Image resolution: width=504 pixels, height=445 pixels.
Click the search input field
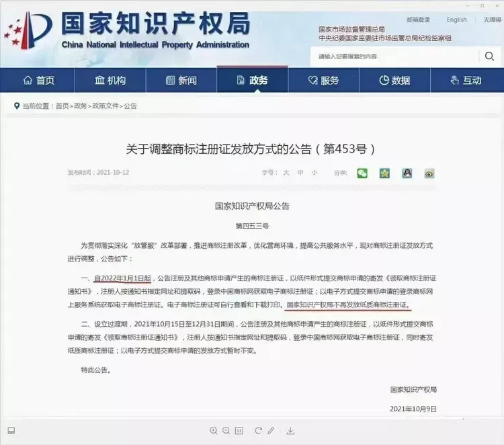(x=394, y=56)
